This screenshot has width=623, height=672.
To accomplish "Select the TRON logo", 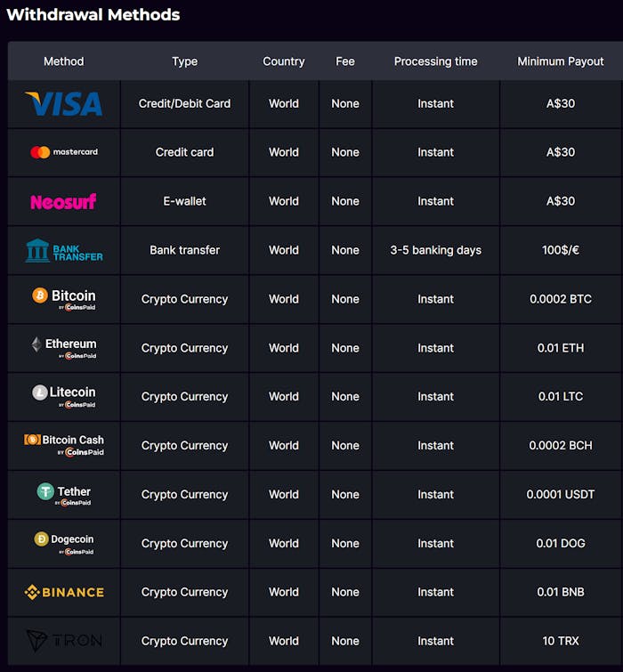I will [x=64, y=641].
